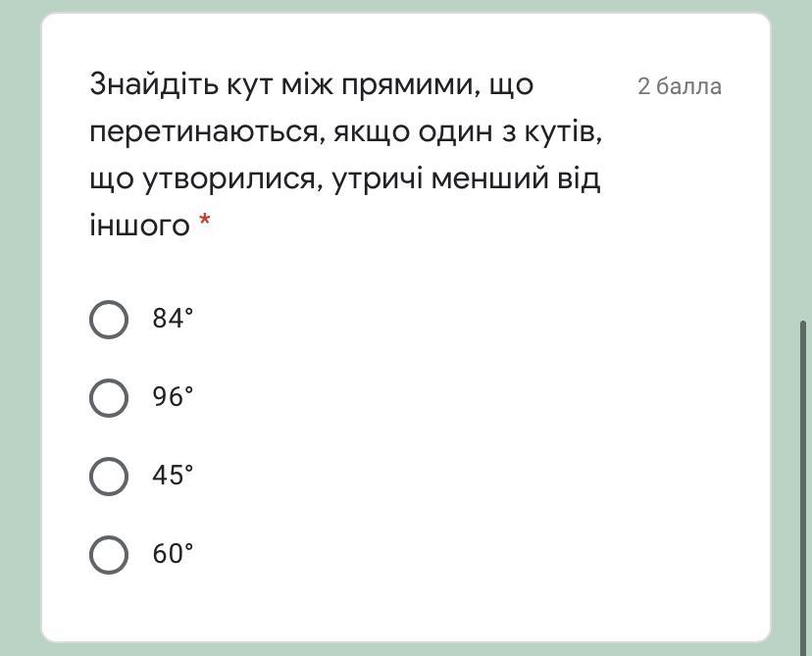Click empty white area below the 60° option

click(405, 608)
